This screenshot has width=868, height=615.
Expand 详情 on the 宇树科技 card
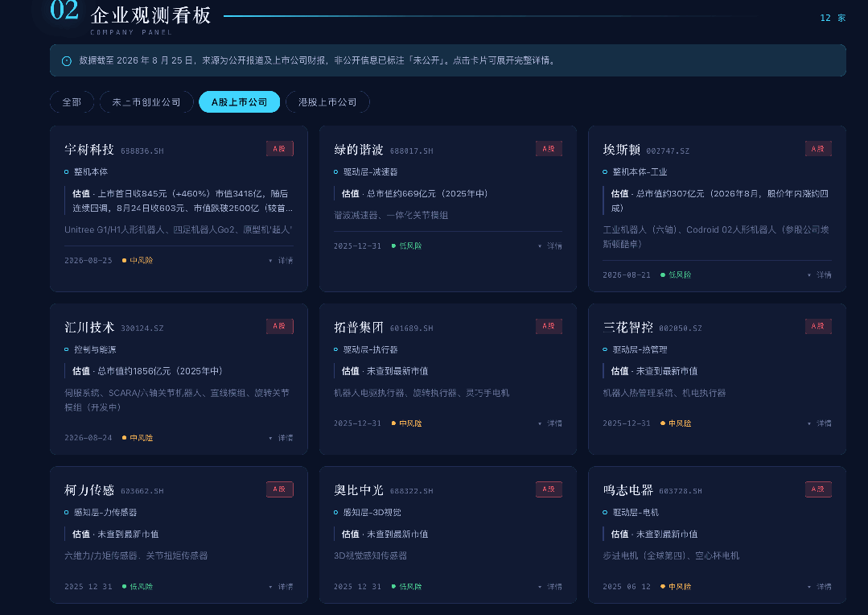coord(282,260)
